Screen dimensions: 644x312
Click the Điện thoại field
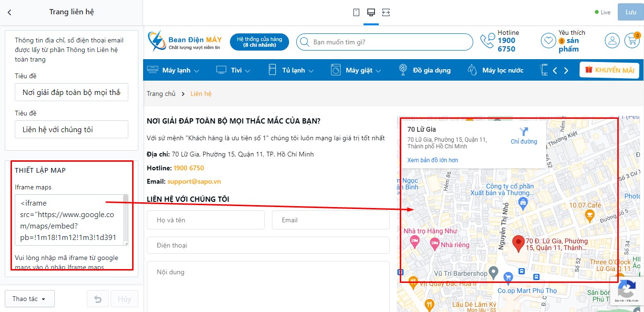pyautogui.click(x=268, y=245)
